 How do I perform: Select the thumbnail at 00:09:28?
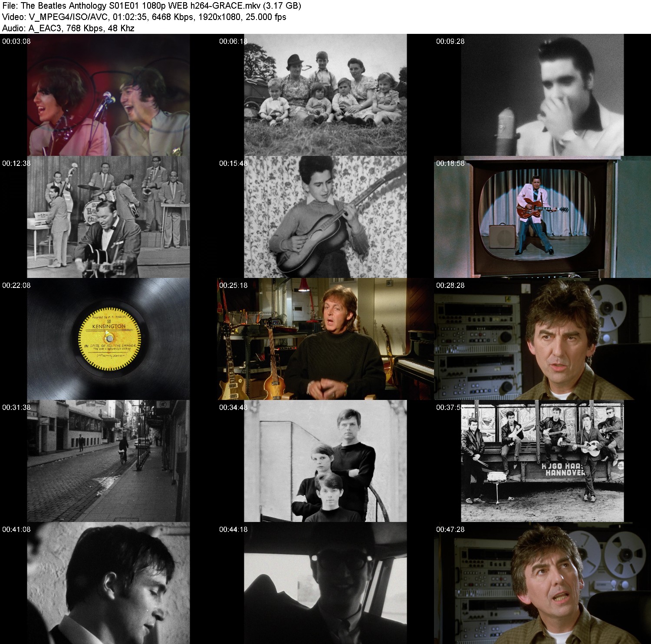coord(542,95)
